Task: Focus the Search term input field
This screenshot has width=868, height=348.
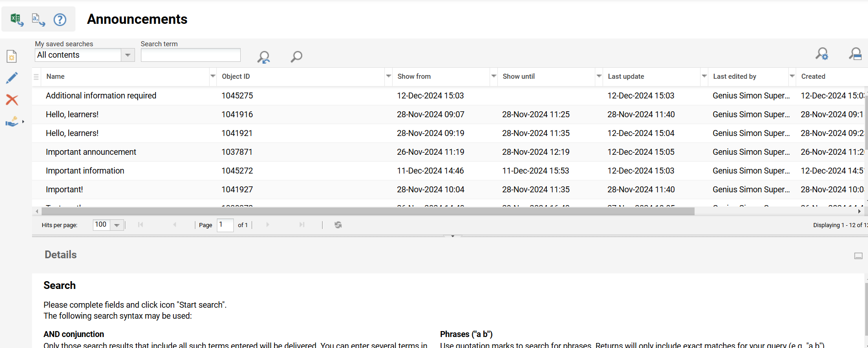Action: 190,55
